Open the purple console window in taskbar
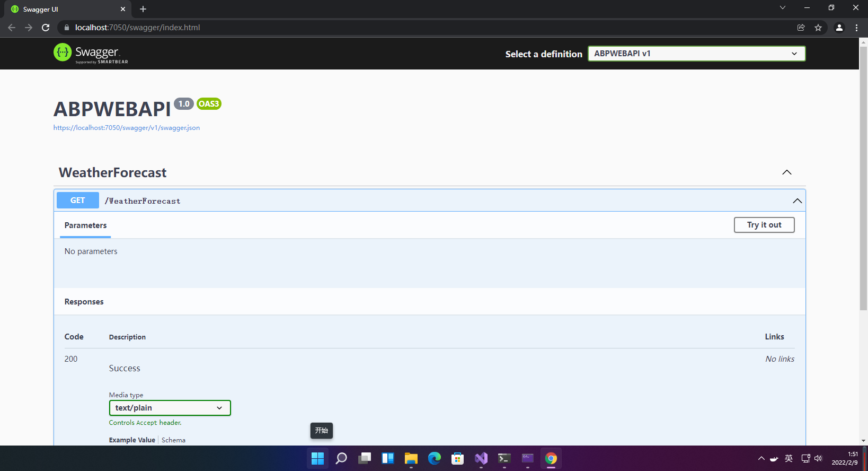 528,458
